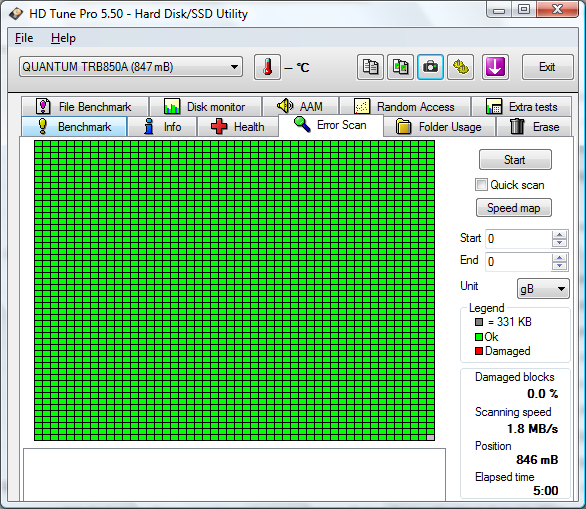Minimize the HD Tune Pro window

(x=499, y=10)
